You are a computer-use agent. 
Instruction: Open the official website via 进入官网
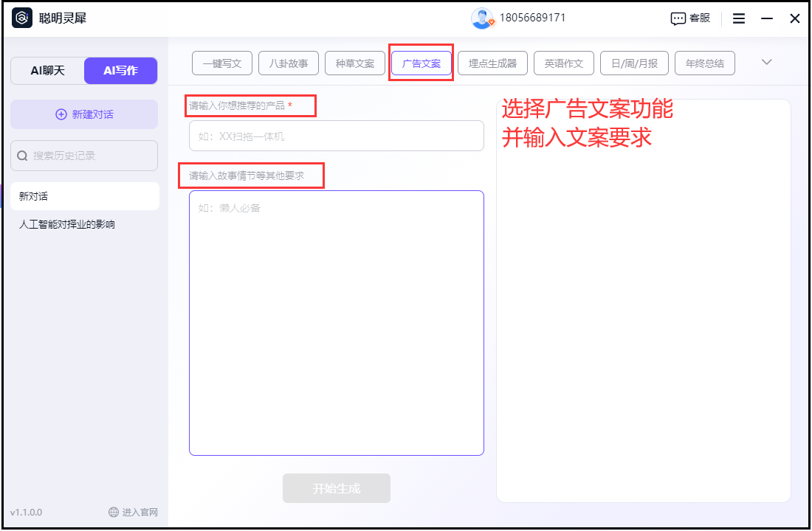(140, 512)
